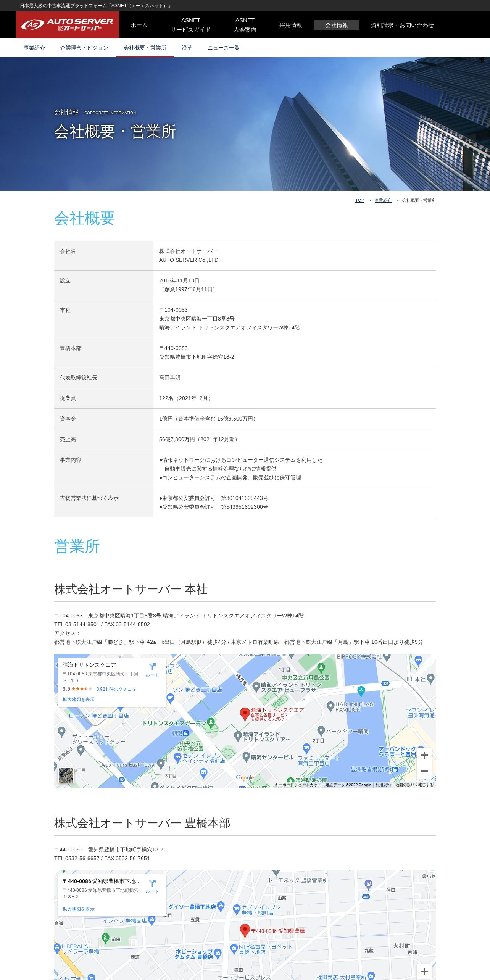Click Google logo on Harumi map
490x980 pixels.
pyautogui.click(x=245, y=777)
